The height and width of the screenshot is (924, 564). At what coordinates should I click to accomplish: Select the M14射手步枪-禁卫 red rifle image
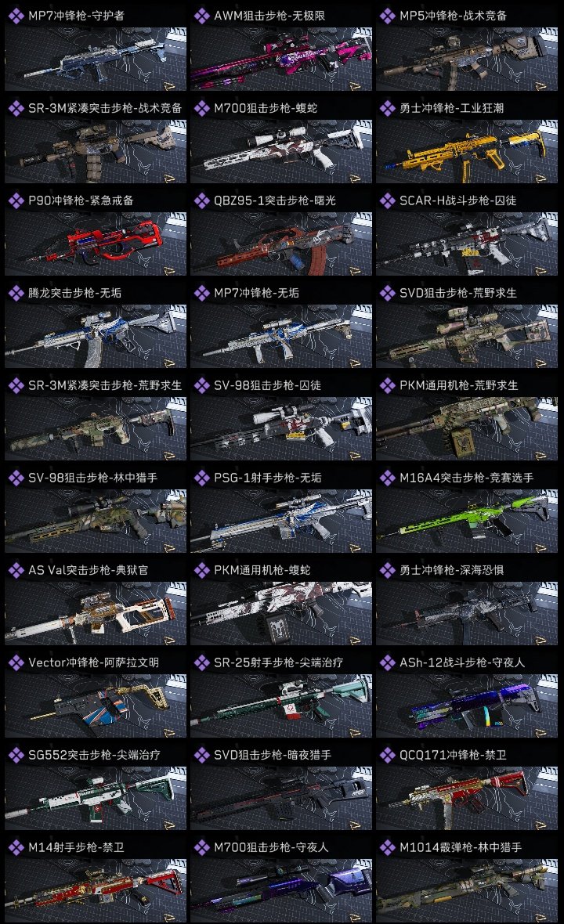96,890
